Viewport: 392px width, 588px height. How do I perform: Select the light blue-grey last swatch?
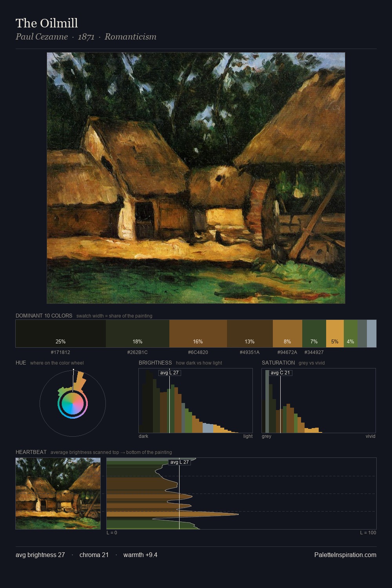[x=372, y=334]
